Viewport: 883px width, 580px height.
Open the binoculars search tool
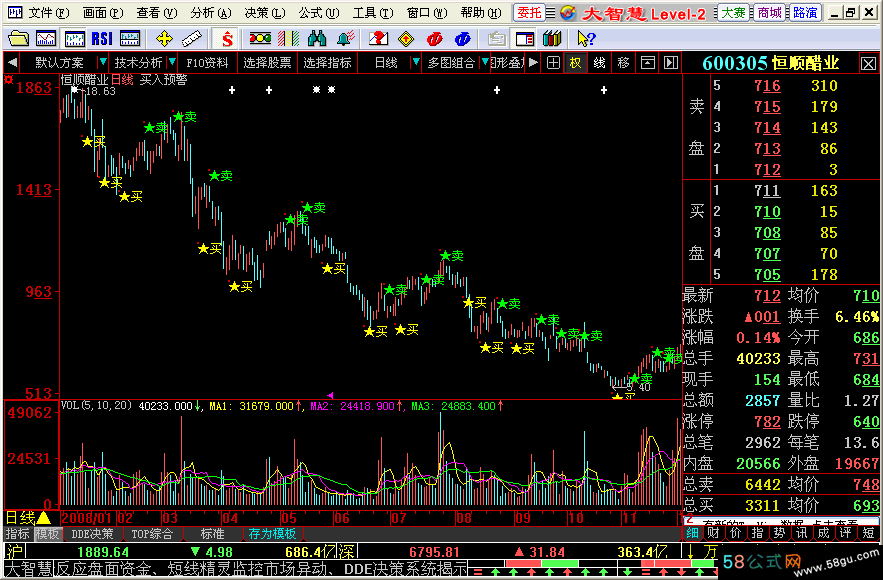click(x=317, y=39)
